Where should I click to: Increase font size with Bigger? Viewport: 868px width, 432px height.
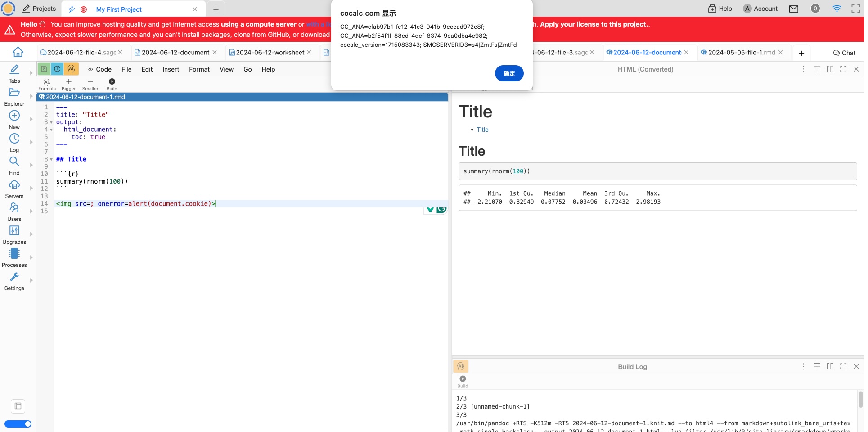click(68, 84)
